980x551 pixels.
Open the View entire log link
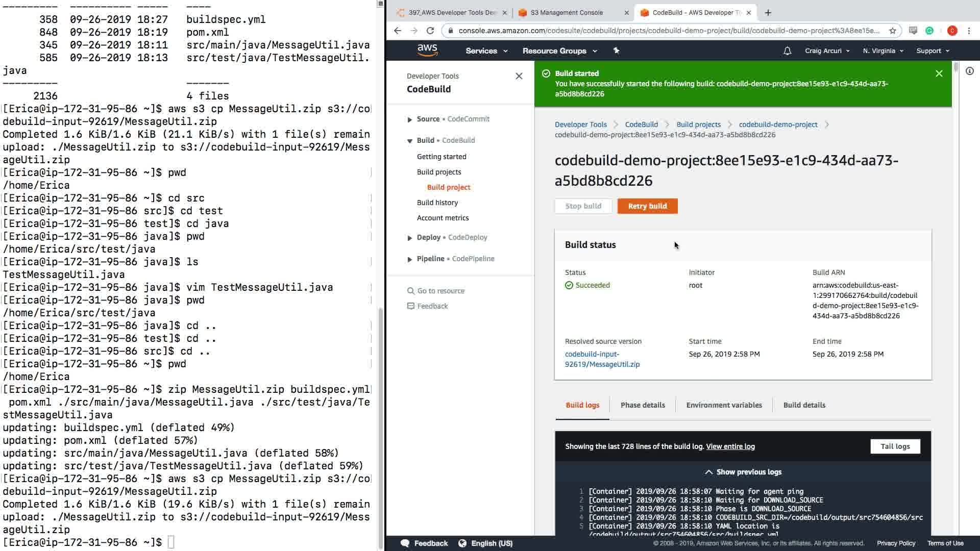(730, 446)
